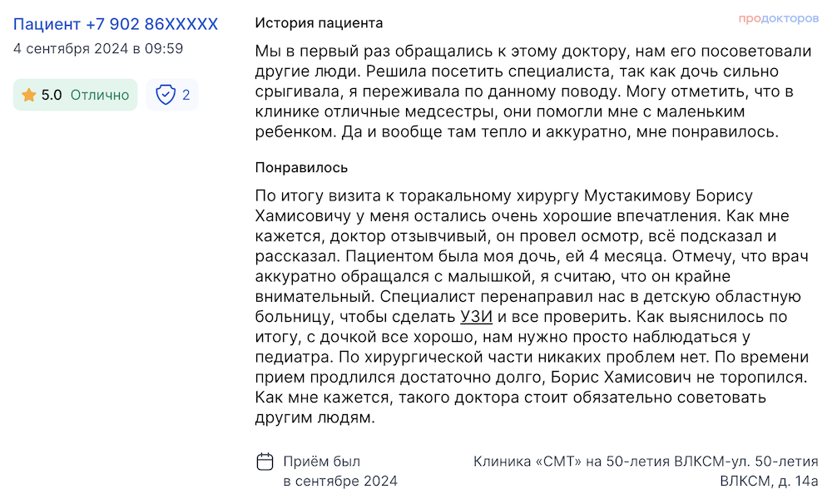Viewport: 832px width, 504px height.
Task: Click the ПроДокторов watermark logo
Action: 779,18
